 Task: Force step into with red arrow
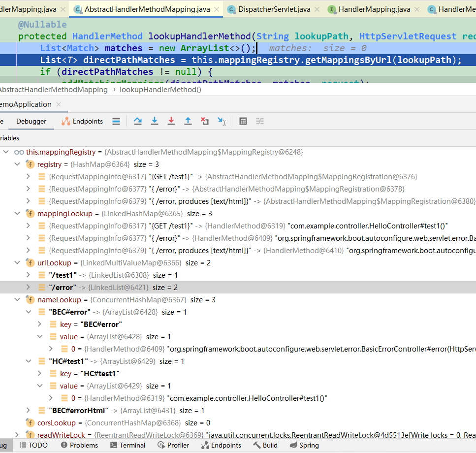click(171, 121)
